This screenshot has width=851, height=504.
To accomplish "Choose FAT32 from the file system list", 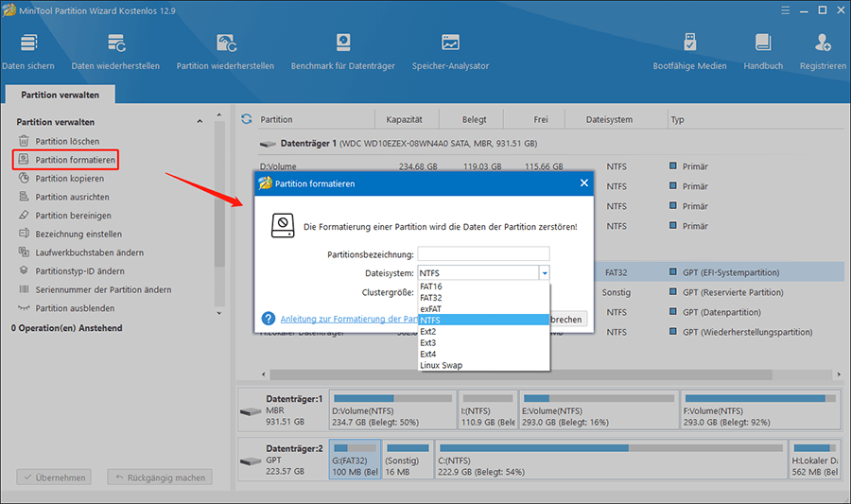I will pos(484,297).
